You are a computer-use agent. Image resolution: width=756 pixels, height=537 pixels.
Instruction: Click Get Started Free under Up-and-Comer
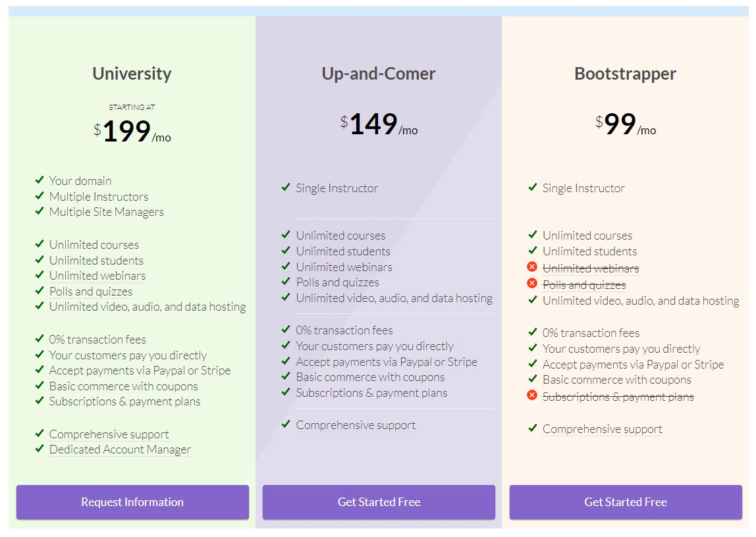379,502
